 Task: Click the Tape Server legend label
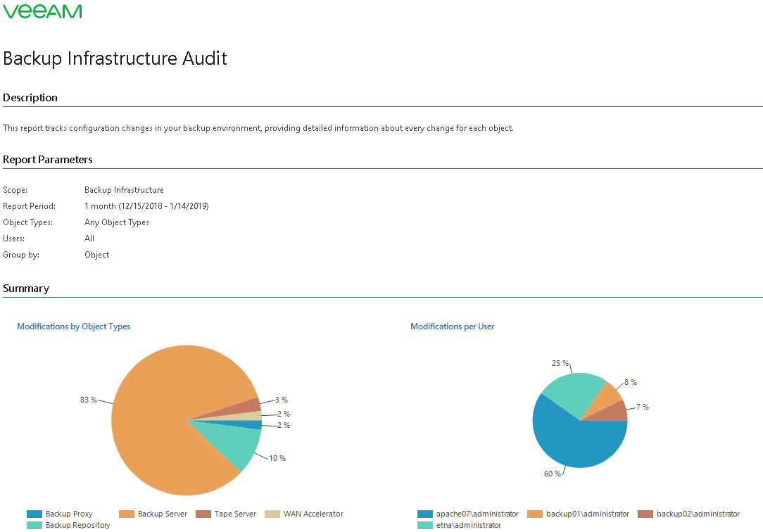point(236,514)
